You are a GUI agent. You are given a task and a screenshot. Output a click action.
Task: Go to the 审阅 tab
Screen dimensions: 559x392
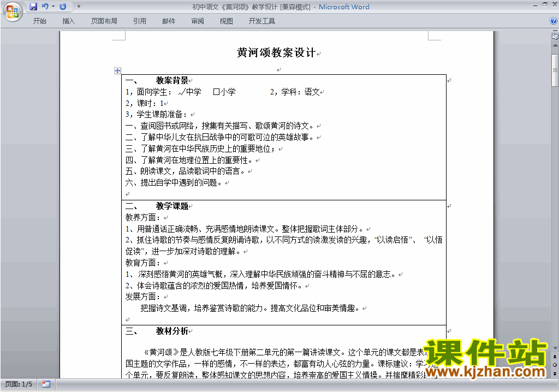click(x=198, y=21)
